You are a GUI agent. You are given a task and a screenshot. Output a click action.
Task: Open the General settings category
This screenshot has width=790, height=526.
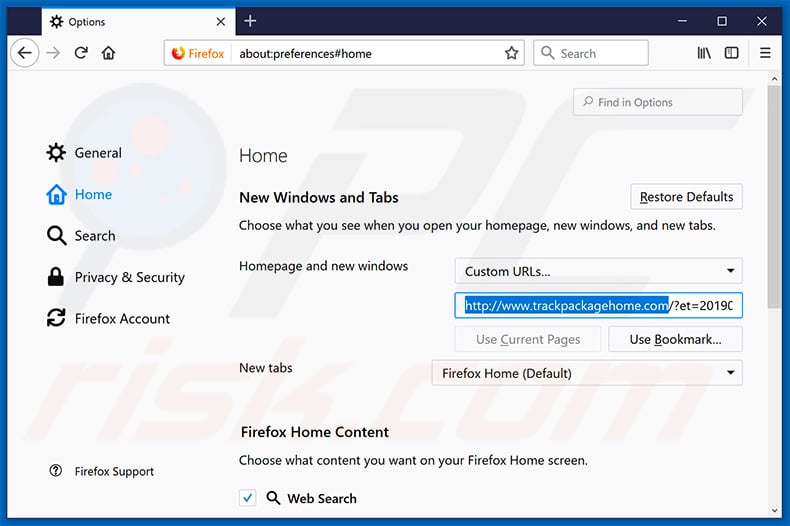(84, 153)
